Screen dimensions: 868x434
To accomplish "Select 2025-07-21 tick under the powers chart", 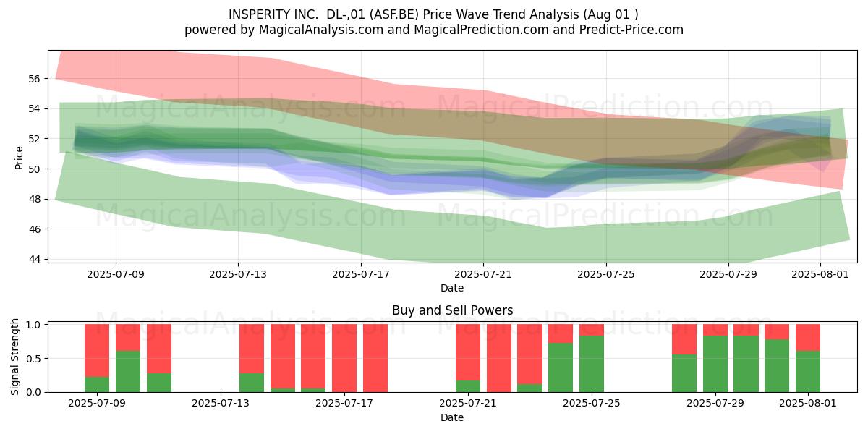I will pyautogui.click(x=468, y=404).
